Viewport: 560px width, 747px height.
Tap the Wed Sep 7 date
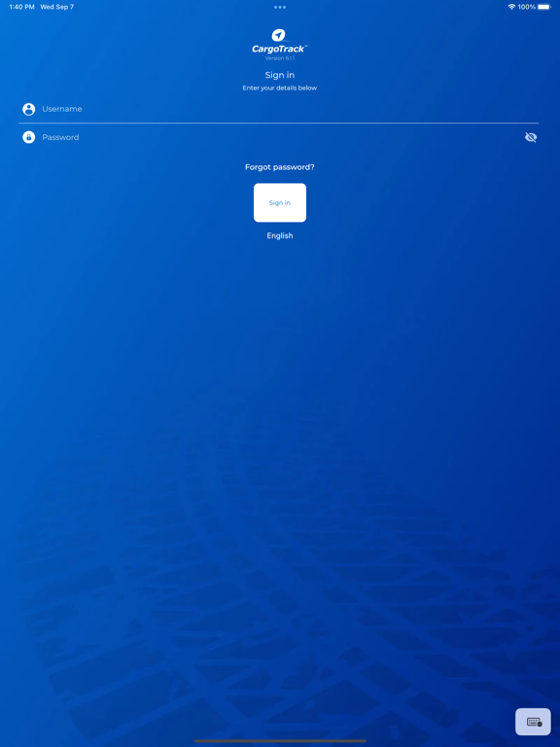57,7
